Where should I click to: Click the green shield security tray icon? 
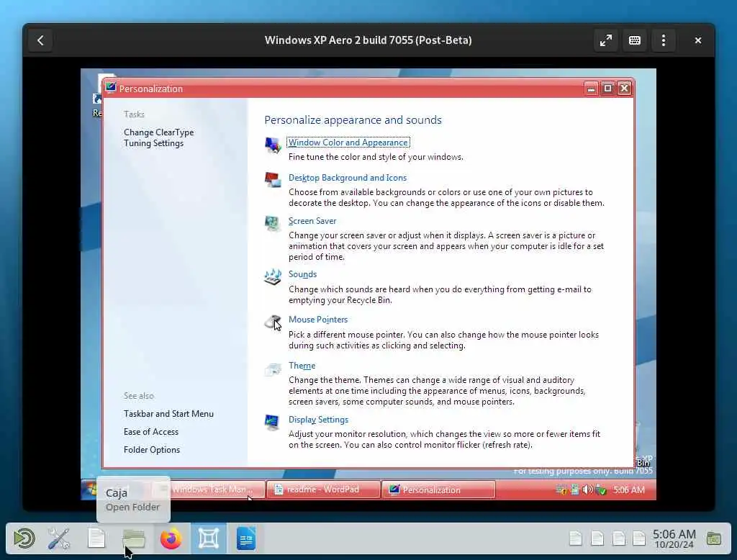click(x=601, y=490)
